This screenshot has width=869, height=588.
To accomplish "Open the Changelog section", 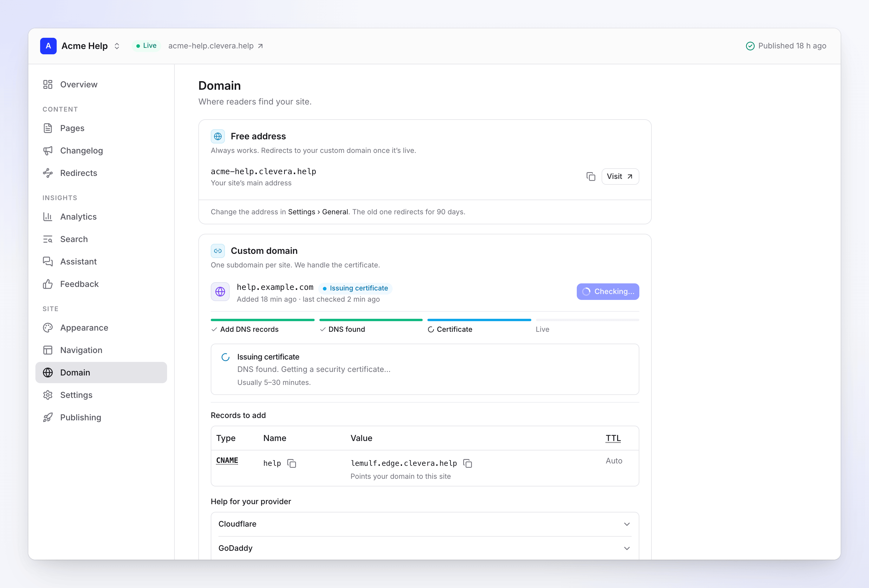I will click(101, 151).
